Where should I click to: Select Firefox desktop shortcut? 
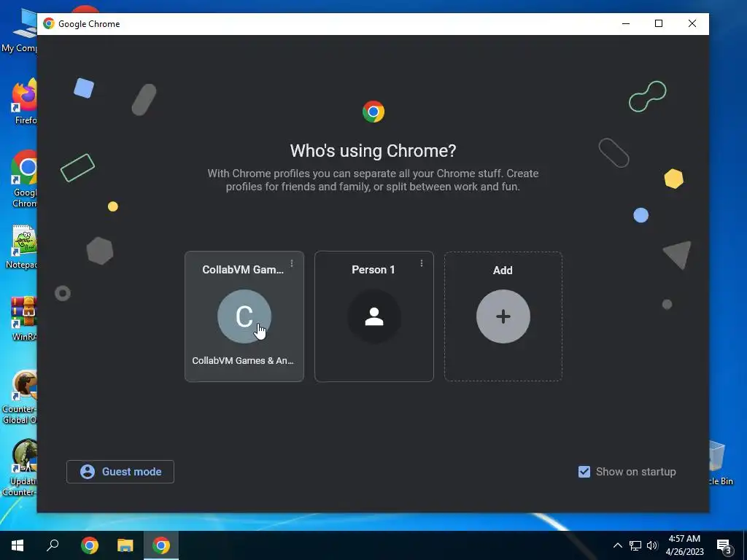(x=24, y=101)
